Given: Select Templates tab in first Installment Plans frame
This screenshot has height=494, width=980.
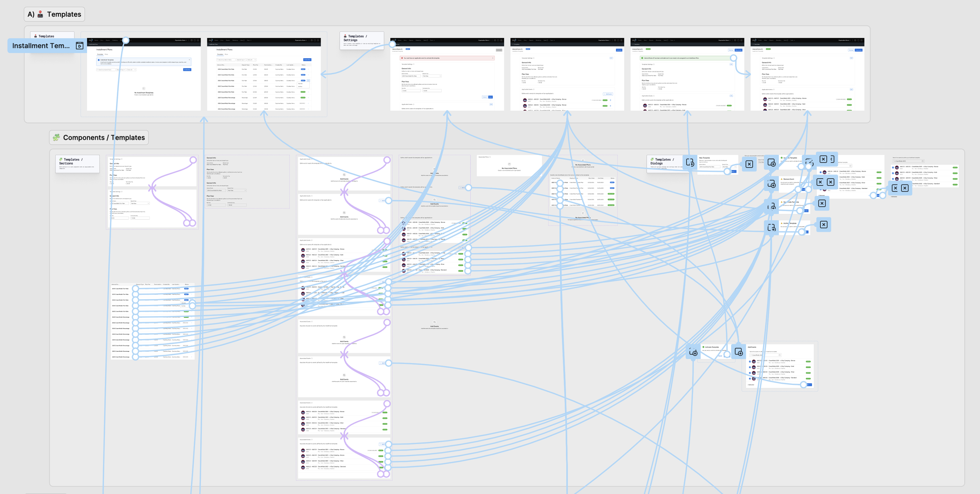Looking at the screenshot, I should pos(100,55).
